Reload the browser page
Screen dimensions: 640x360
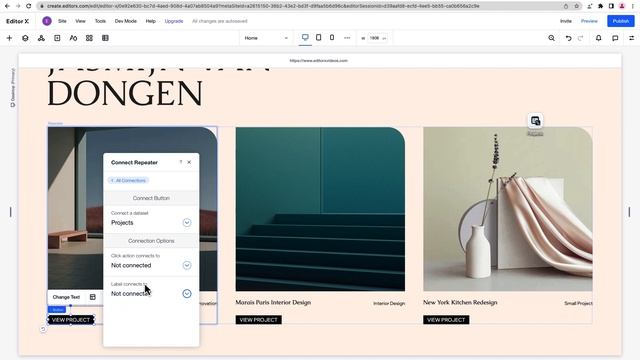29,6
